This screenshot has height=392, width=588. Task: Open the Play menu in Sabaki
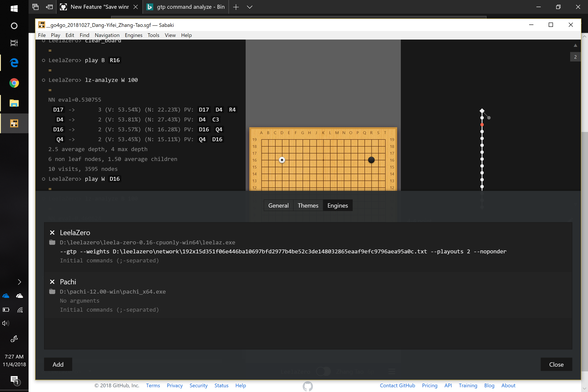(55, 35)
